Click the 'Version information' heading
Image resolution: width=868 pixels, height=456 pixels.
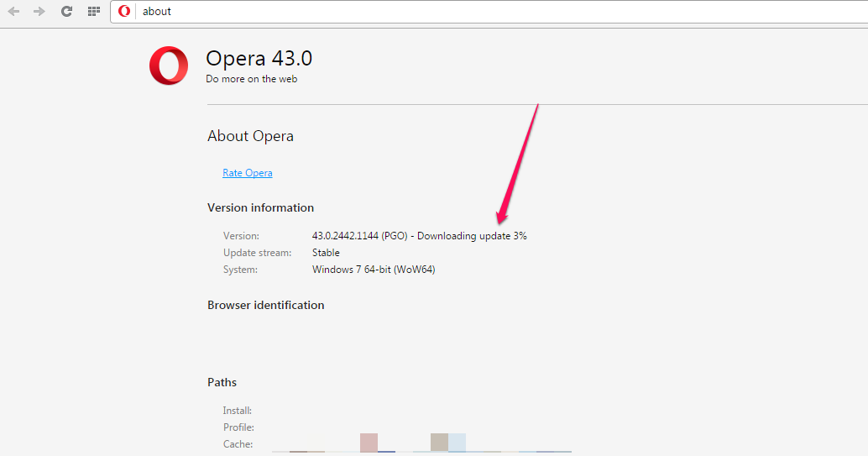pos(261,207)
